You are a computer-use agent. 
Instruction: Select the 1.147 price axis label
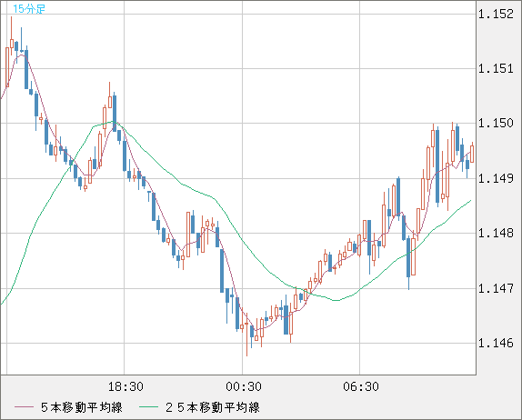tap(496, 288)
